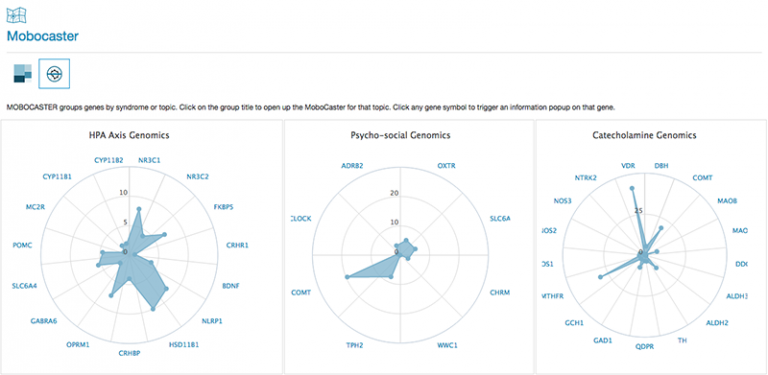Click the NR3C2 gene label
Screen dimensions: 768x375
pyautogui.click(x=197, y=176)
